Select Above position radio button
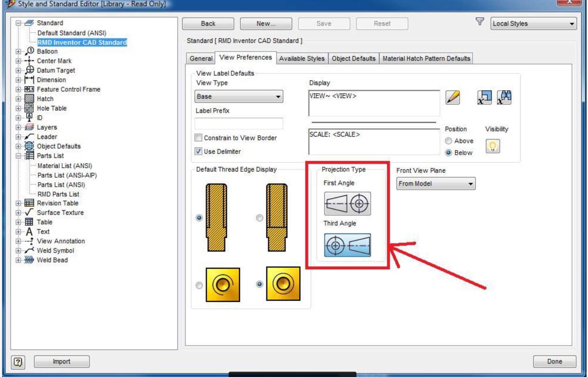 [x=448, y=141]
